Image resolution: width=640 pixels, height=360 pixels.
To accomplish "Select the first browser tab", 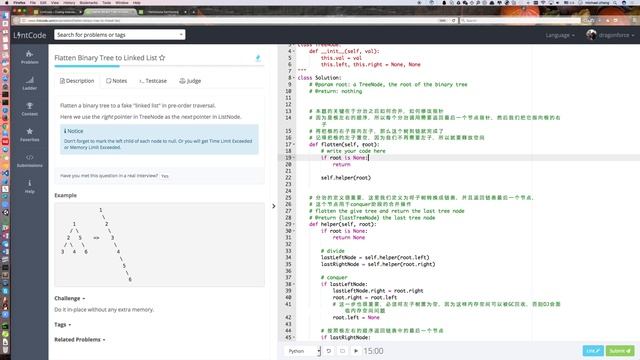I will [x=57, y=12].
